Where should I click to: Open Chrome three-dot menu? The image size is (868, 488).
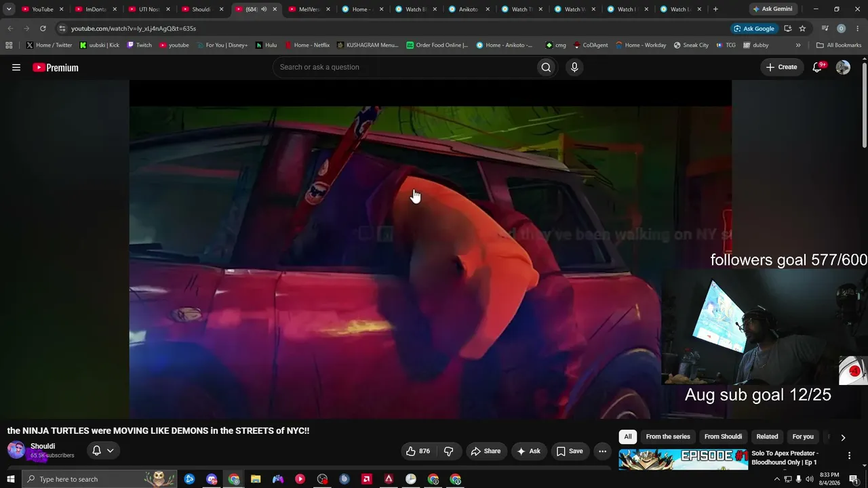[x=857, y=28]
